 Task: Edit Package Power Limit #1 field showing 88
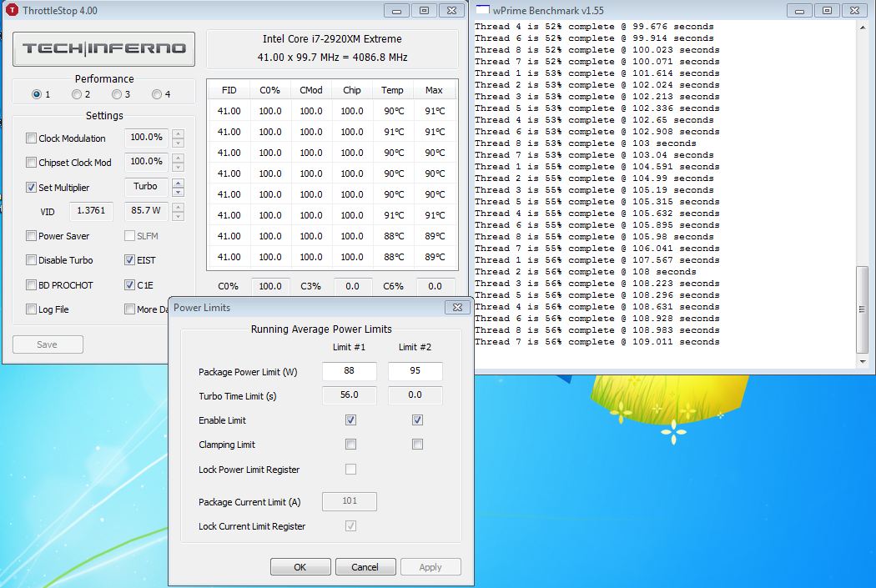click(x=350, y=371)
